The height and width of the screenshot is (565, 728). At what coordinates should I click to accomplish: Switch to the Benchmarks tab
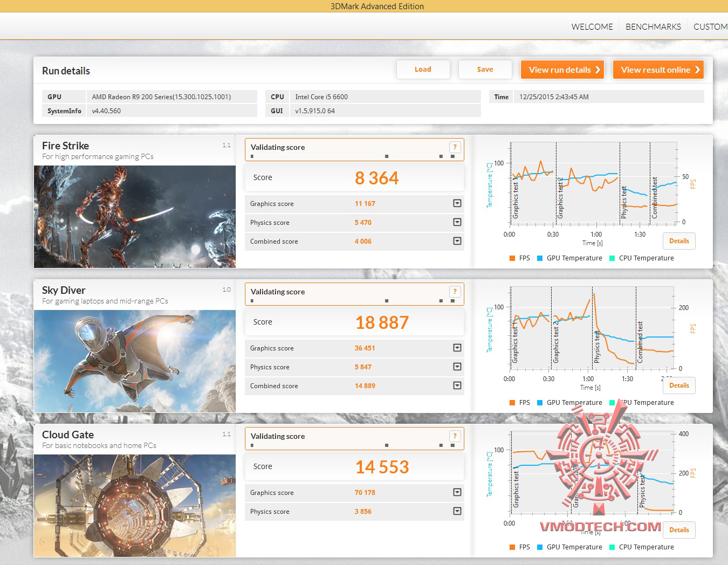[653, 26]
